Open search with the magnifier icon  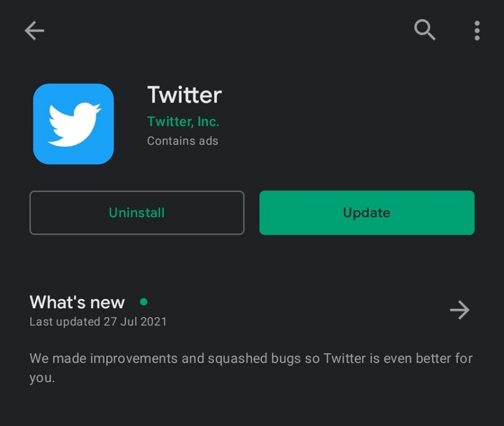424,31
